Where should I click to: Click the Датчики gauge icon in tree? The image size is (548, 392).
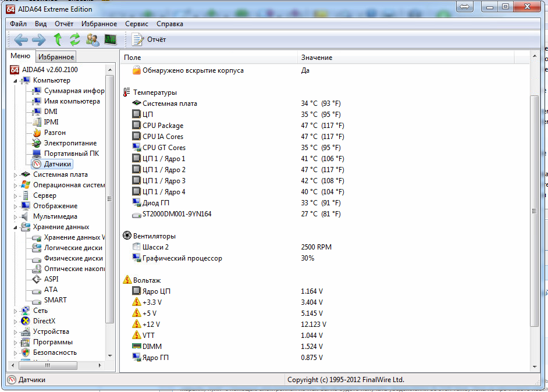37,164
